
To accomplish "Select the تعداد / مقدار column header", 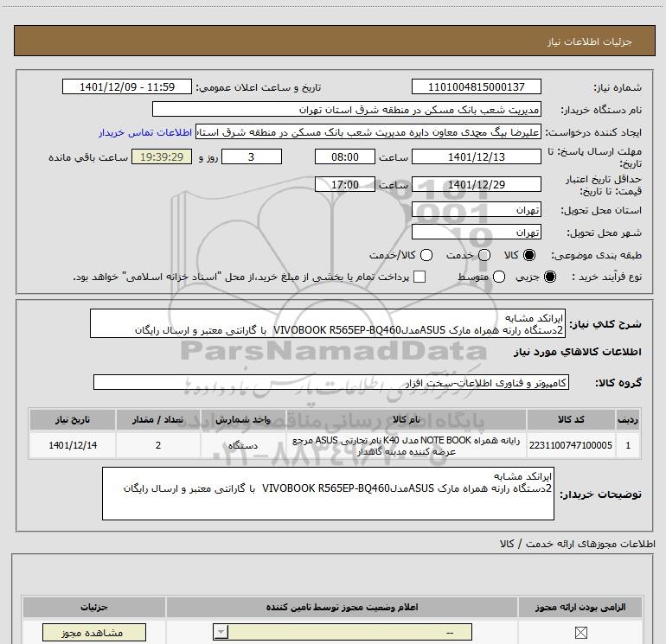I will 158,420.
